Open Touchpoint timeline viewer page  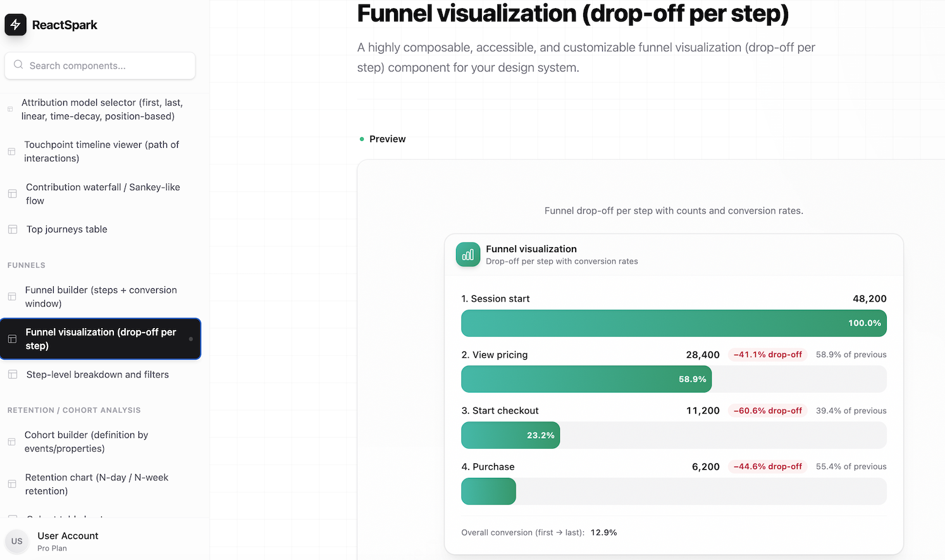pos(101,152)
